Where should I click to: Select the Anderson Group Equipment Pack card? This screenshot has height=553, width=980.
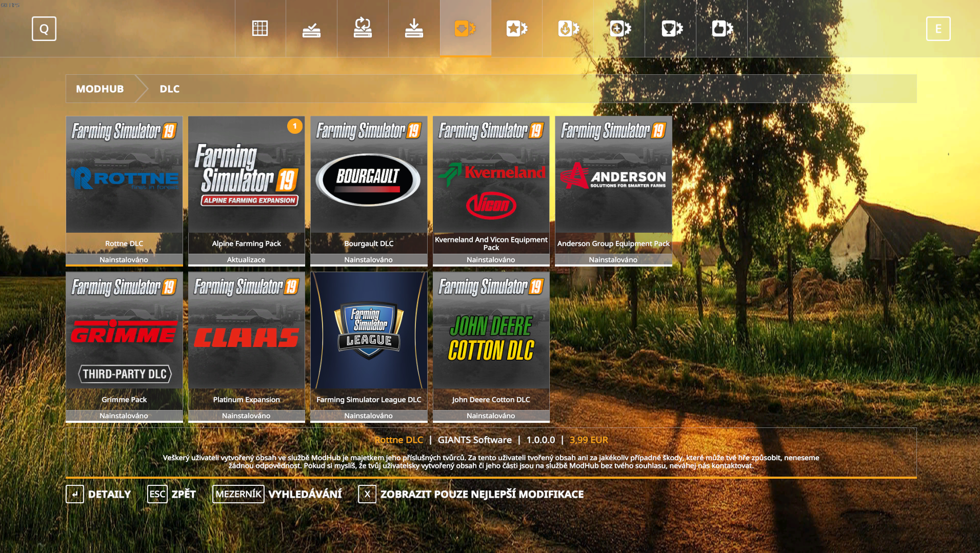(x=613, y=191)
